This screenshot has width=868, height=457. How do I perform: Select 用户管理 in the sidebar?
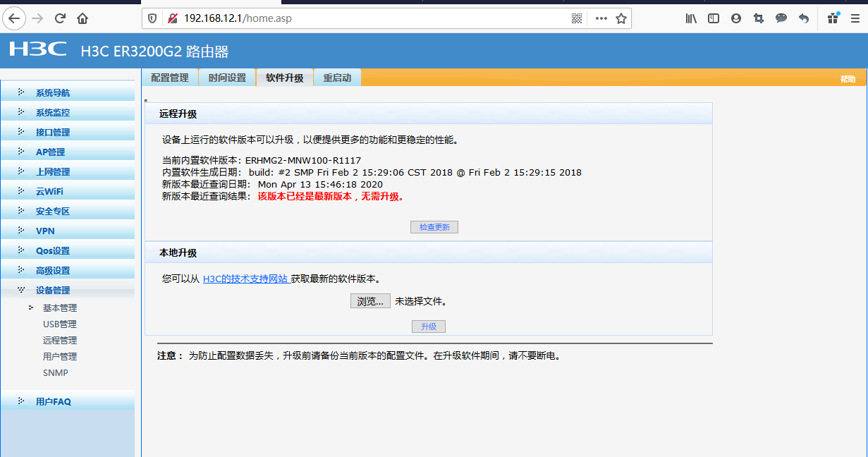[x=60, y=357]
